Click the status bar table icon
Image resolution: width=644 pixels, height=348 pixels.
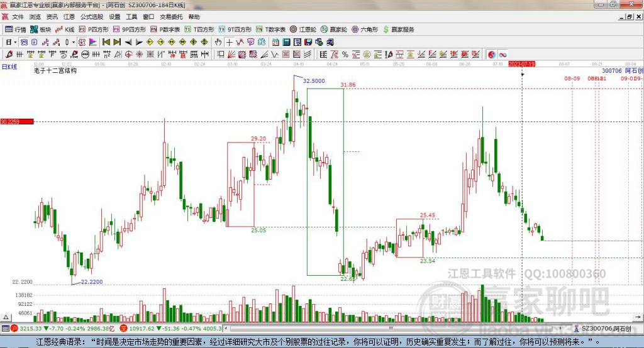coord(5,329)
